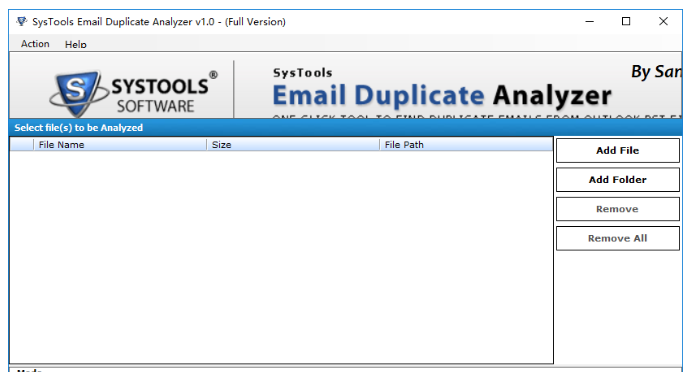Sort by File Path column header

point(466,145)
